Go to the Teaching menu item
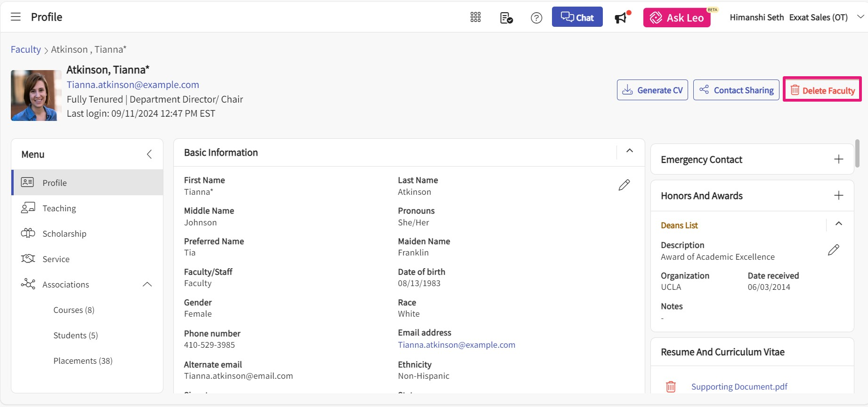Screen dimensions: 868x407 (59, 208)
